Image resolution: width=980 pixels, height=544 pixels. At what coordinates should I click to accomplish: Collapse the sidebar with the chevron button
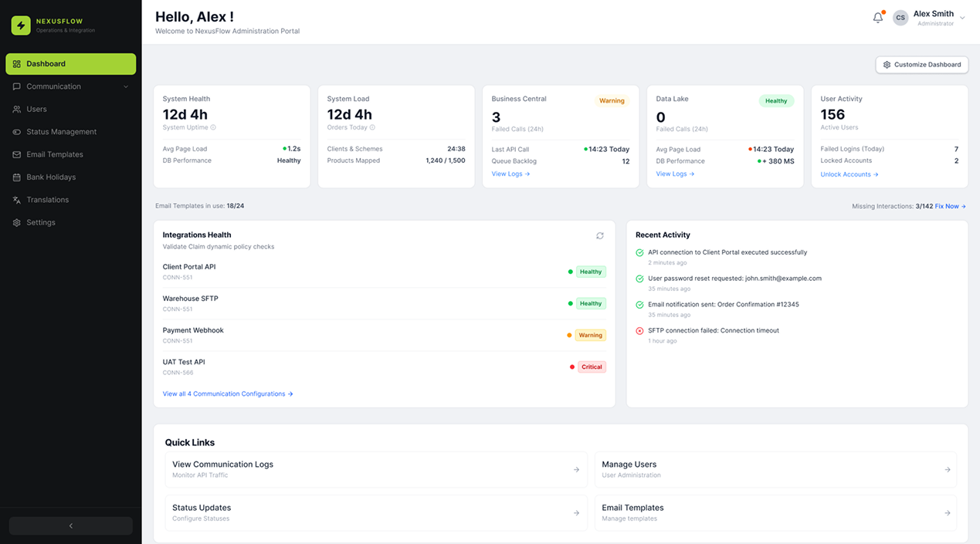click(71, 525)
